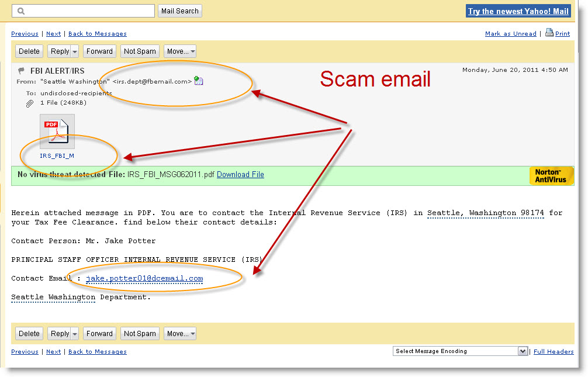This screenshot has width=588, height=377.
Task: Click the add-contact icon after sender address
Action: [198, 81]
